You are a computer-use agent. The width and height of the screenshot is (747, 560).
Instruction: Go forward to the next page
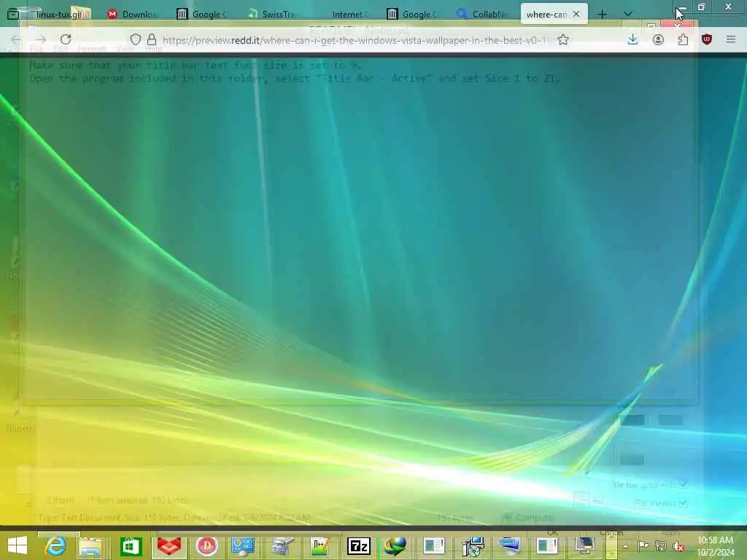pyautogui.click(x=41, y=39)
